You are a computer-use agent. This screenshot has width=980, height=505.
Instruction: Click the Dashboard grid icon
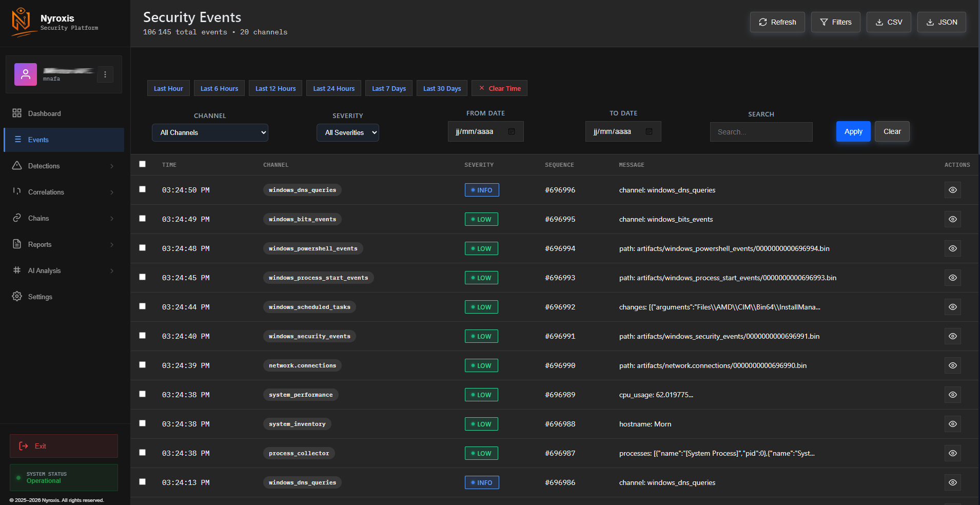pos(17,113)
